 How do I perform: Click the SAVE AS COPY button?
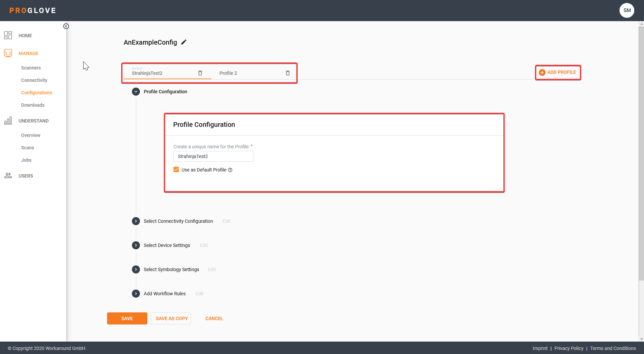pyautogui.click(x=171, y=318)
